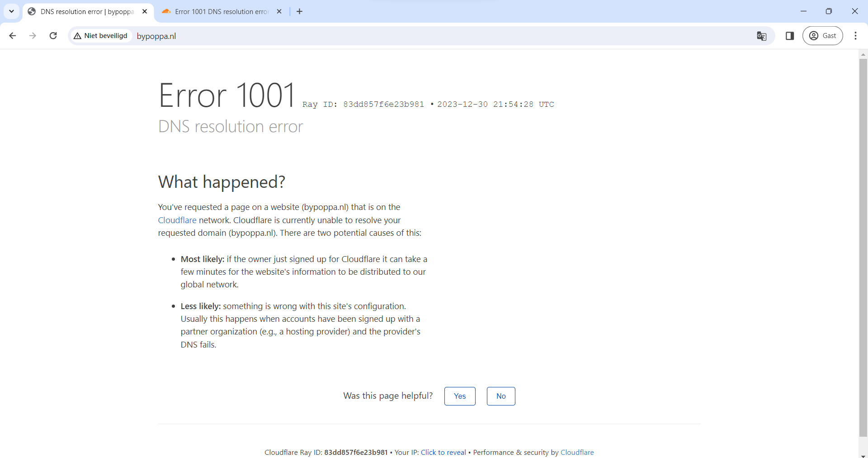Click the bold Ray ID in the footer
Viewport: 868px width, 458px height.
pos(356,453)
